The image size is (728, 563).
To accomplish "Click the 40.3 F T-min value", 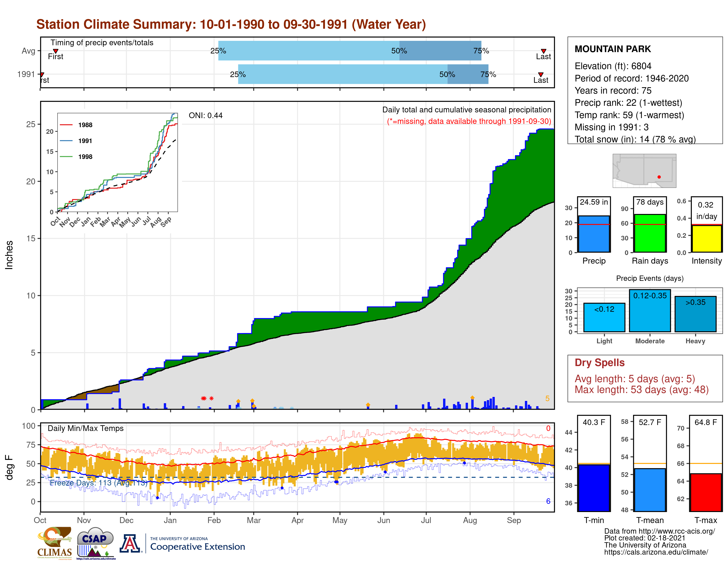I will click(x=594, y=423).
